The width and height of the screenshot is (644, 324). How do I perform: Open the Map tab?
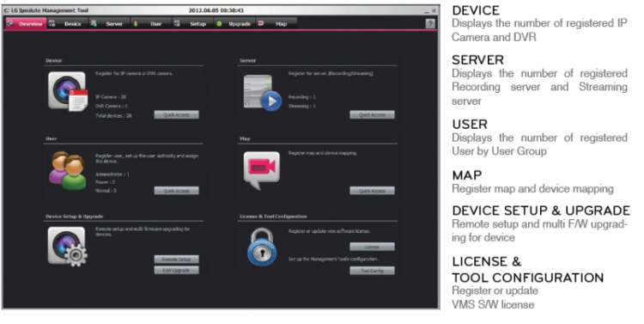point(276,24)
